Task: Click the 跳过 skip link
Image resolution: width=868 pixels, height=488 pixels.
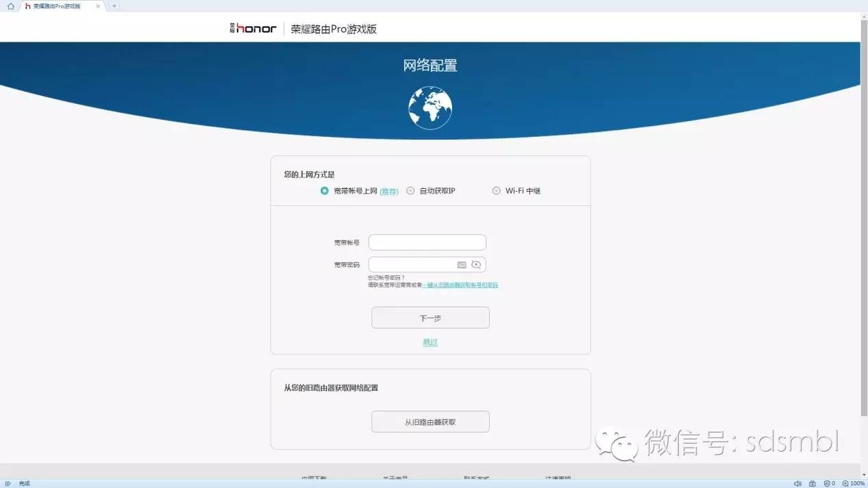Action: (x=430, y=342)
